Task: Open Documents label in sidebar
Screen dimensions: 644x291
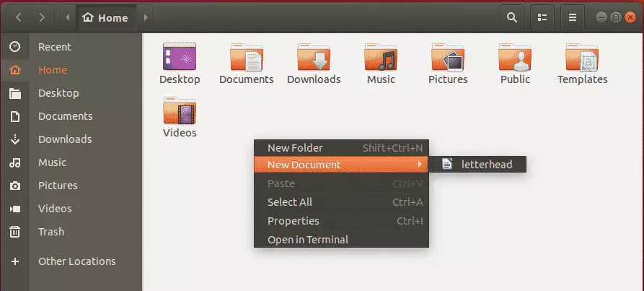Action: coord(66,116)
